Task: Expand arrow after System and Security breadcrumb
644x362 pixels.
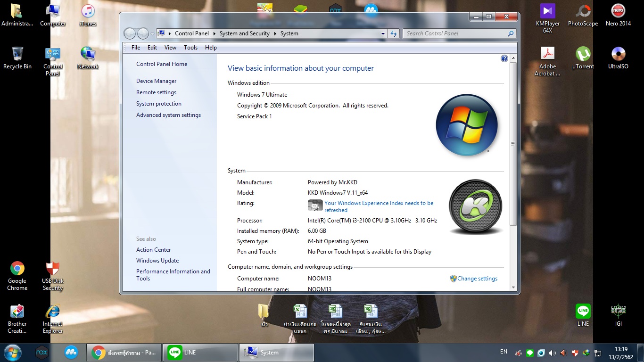Action: [275, 33]
